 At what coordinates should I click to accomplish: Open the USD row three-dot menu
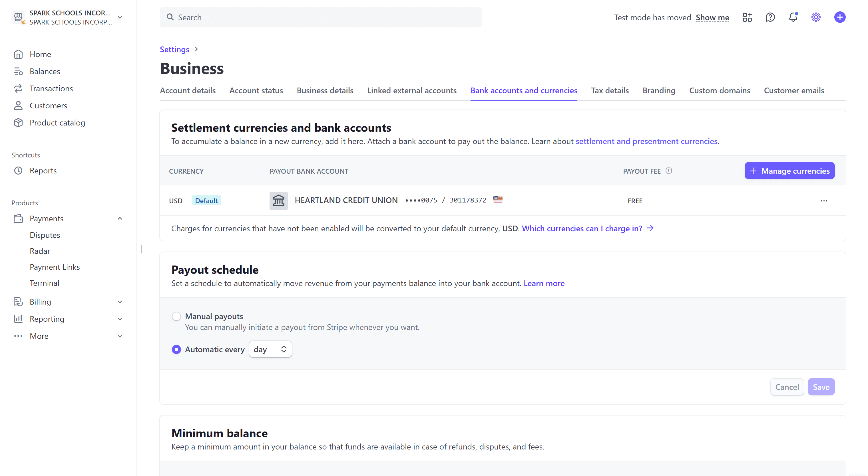(824, 200)
